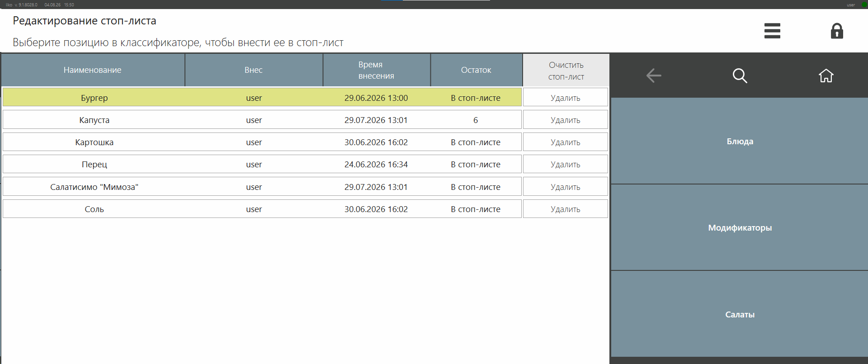Click time 29.07.2026 13:01 for Капуста
868x364 pixels.
(x=376, y=120)
